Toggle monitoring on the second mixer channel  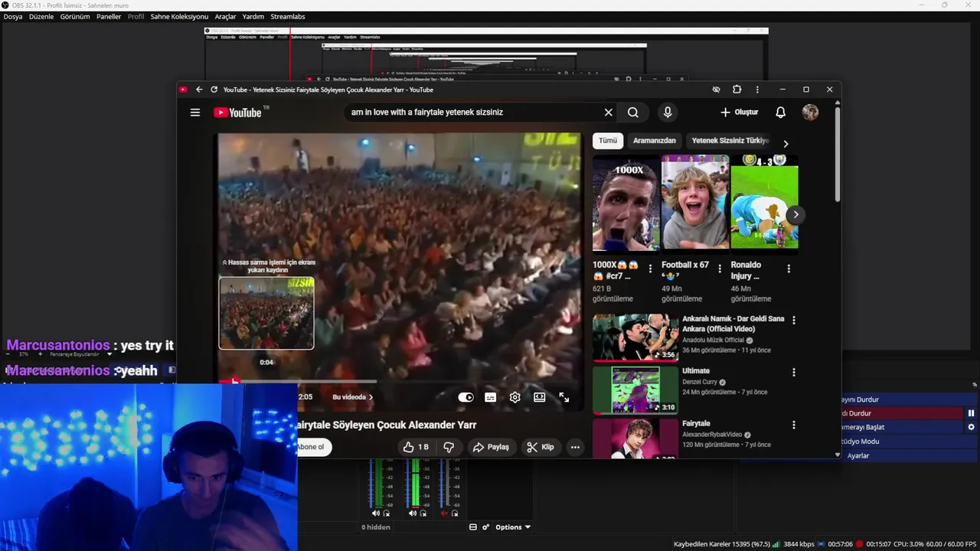[x=422, y=514]
